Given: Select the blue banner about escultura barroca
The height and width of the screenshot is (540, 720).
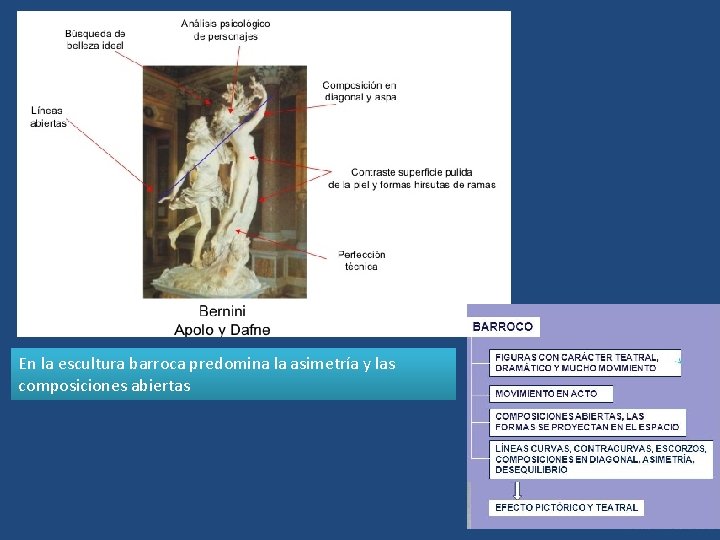Looking at the screenshot, I should (x=233, y=374).
